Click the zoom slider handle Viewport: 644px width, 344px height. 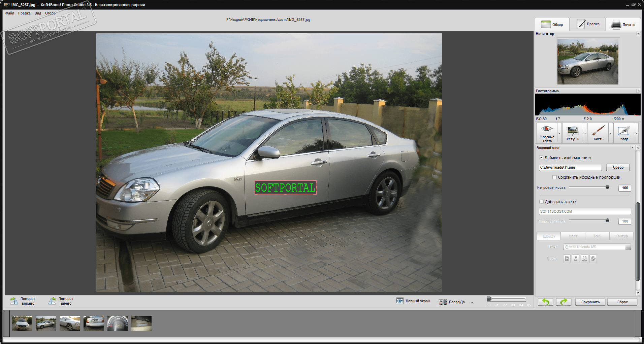pyautogui.click(x=489, y=299)
